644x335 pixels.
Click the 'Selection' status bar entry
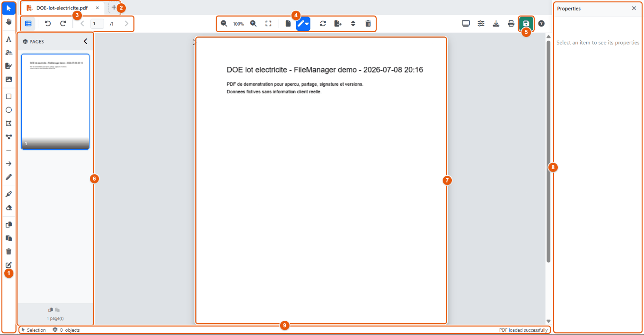tap(34, 330)
